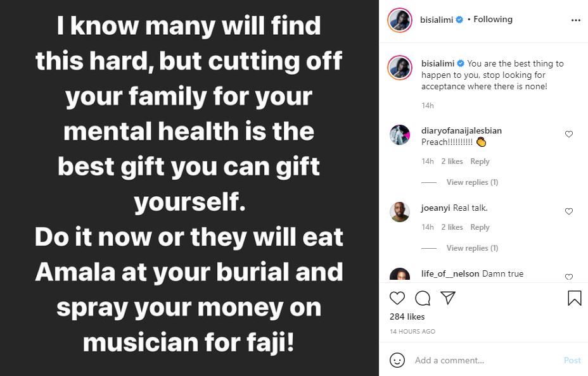This screenshot has width=588, height=376.
Task: Open the emoji picker in comment box
Action: coord(397,360)
